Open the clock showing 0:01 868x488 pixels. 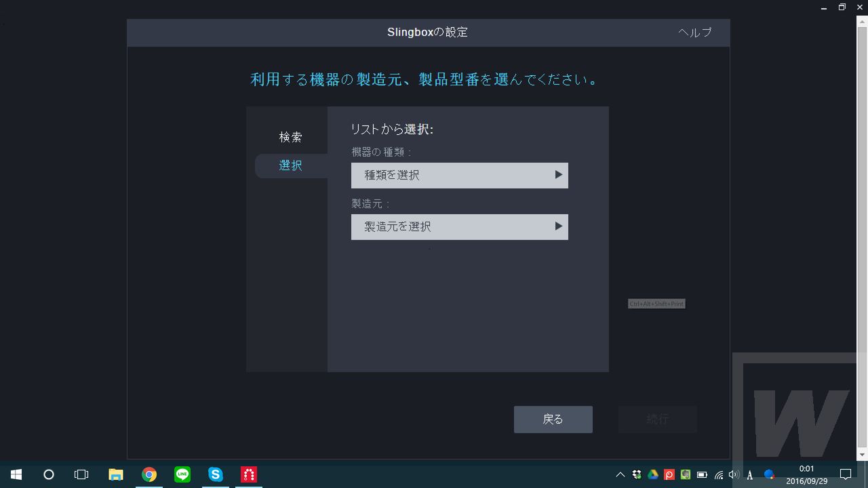coord(806,474)
